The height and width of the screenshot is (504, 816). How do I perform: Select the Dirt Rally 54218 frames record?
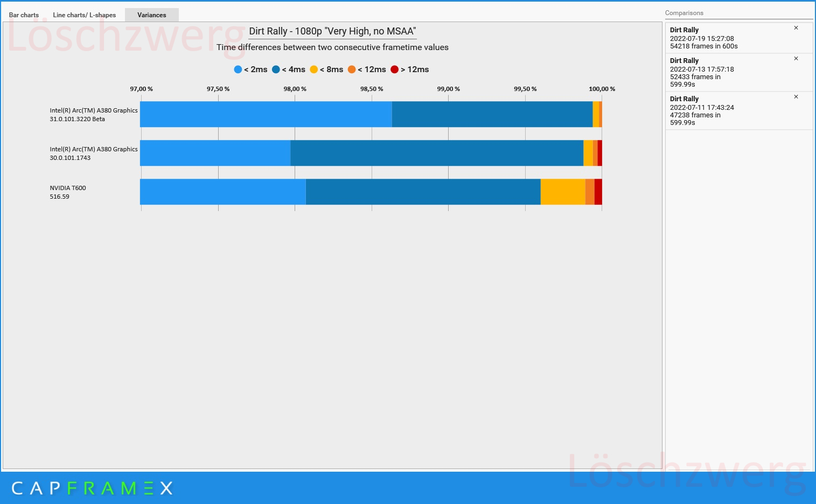click(x=739, y=38)
